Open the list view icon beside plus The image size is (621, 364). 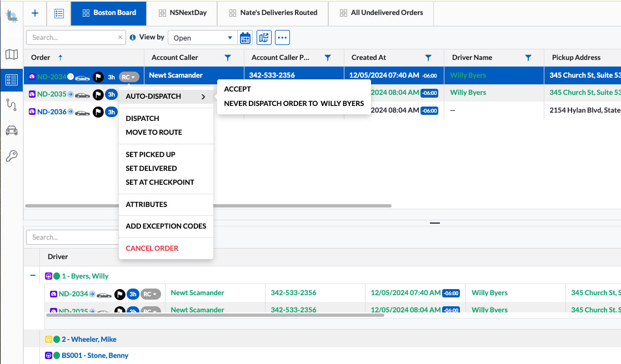59,13
